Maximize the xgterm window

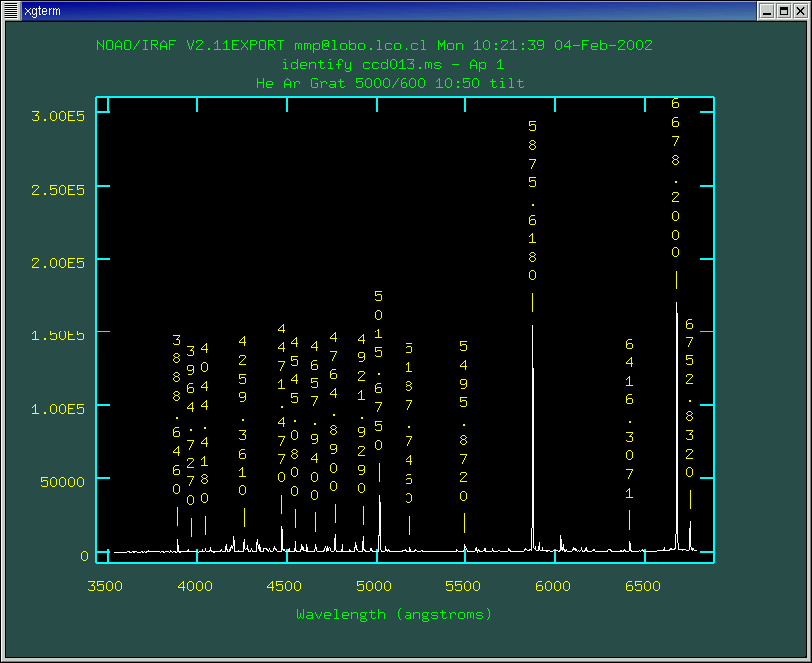[783, 11]
